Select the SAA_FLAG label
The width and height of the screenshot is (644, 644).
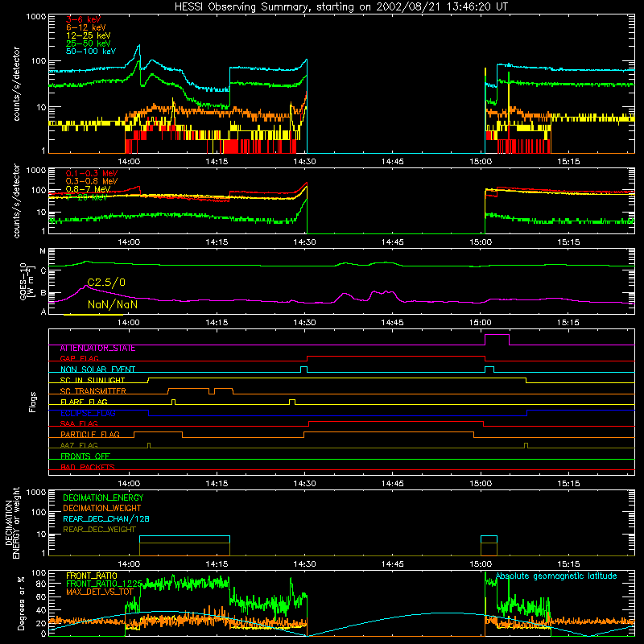pos(79,423)
